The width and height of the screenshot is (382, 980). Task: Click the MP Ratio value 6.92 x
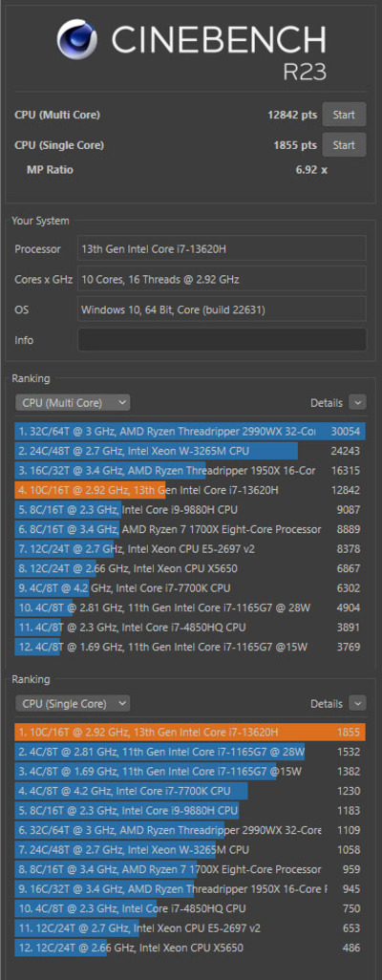pos(310,170)
